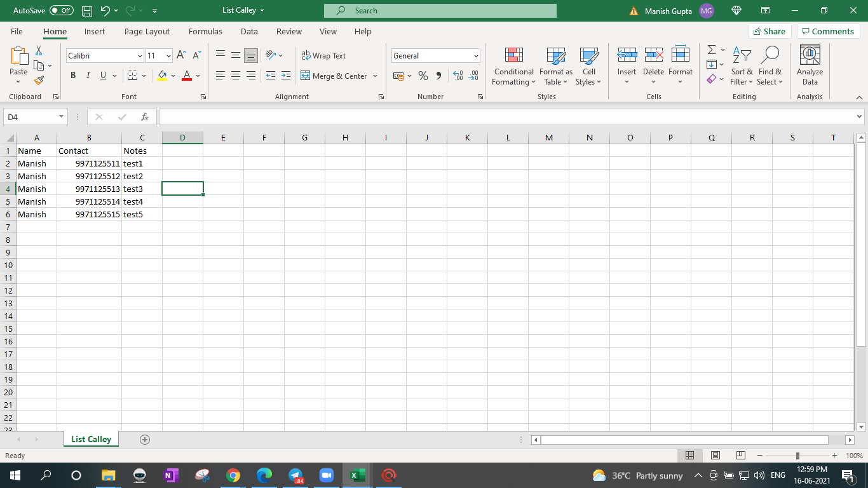Toggle Wrap Text
The width and height of the screenshot is (868, 488).
[x=324, y=56]
